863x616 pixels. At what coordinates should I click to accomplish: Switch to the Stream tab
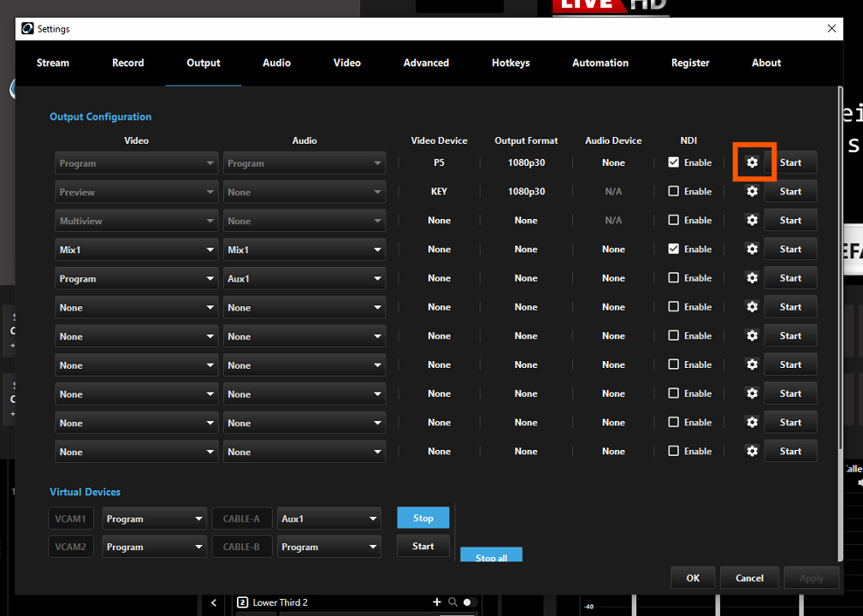point(53,62)
